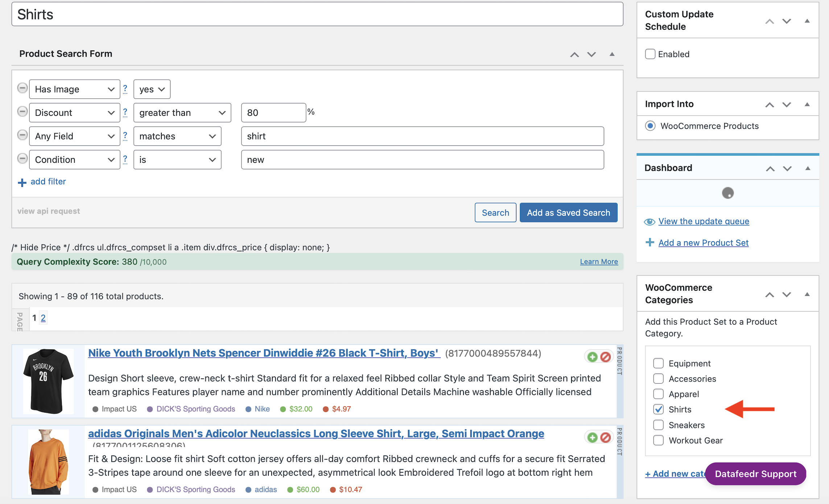Click the add filter link
This screenshot has height=504, width=829.
pos(48,182)
